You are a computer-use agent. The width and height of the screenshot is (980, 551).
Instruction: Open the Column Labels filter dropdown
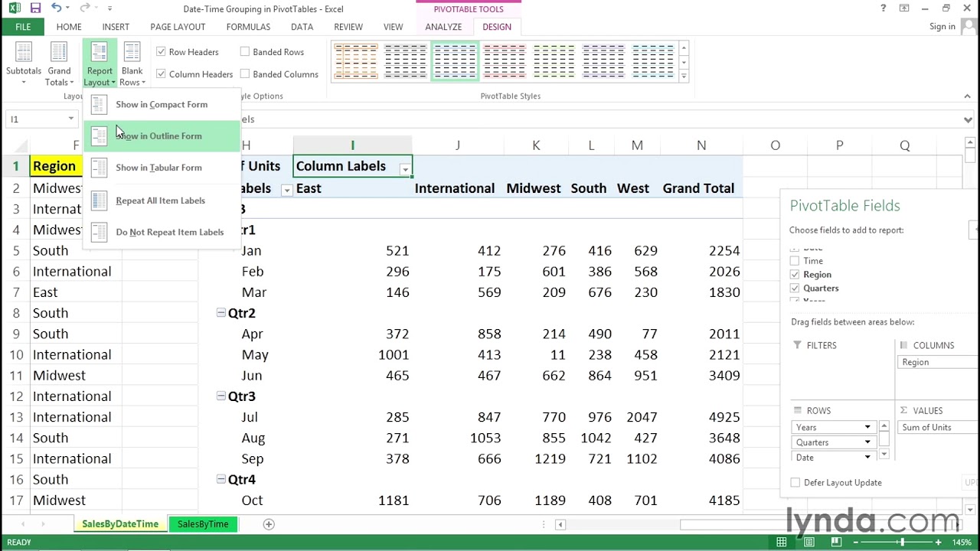click(404, 169)
